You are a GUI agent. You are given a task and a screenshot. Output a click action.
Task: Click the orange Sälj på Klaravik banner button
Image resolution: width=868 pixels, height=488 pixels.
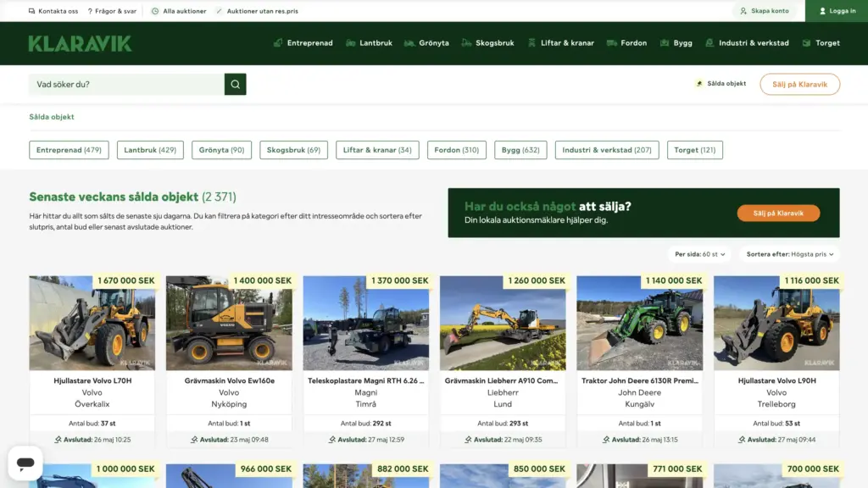778,213
